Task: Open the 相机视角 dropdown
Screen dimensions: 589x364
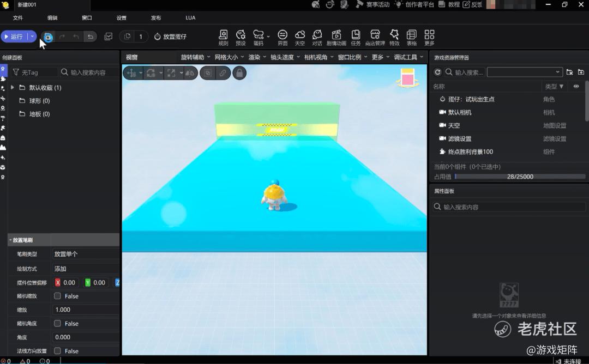Action: click(318, 57)
